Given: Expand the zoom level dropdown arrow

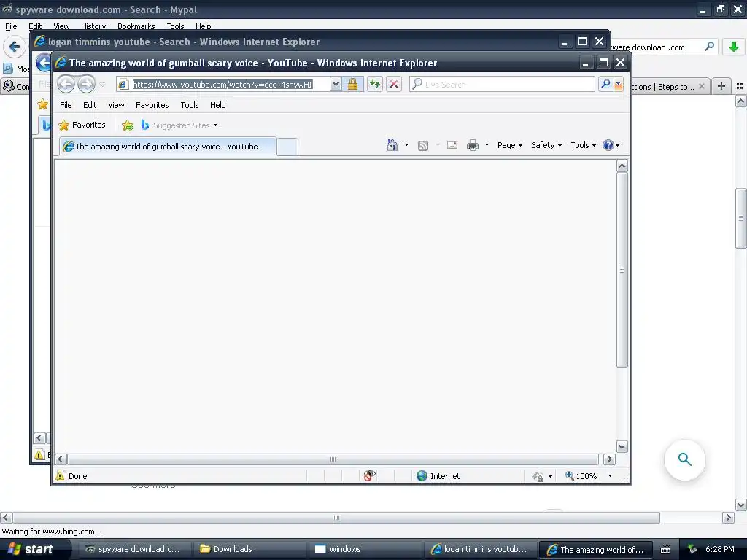Looking at the screenshot, I should (x=610, y=475).
